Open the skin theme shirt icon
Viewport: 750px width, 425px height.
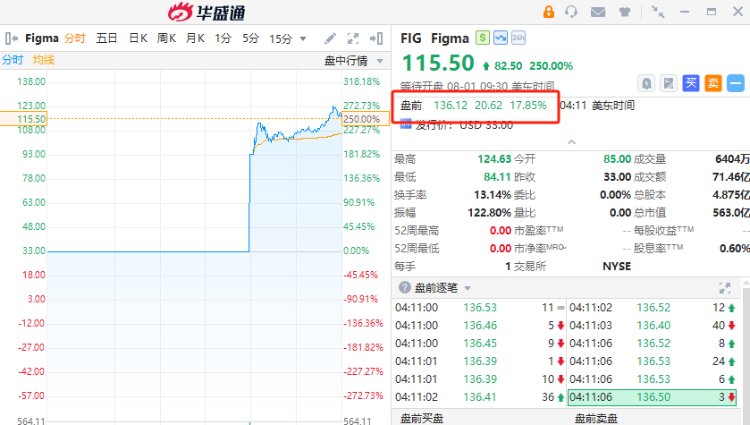click(624, 11)
